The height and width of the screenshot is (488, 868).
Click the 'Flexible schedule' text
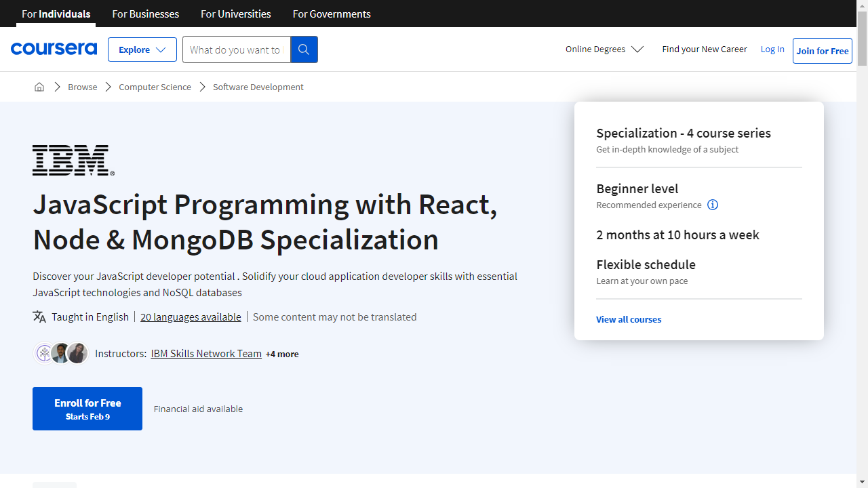[646, 264]
